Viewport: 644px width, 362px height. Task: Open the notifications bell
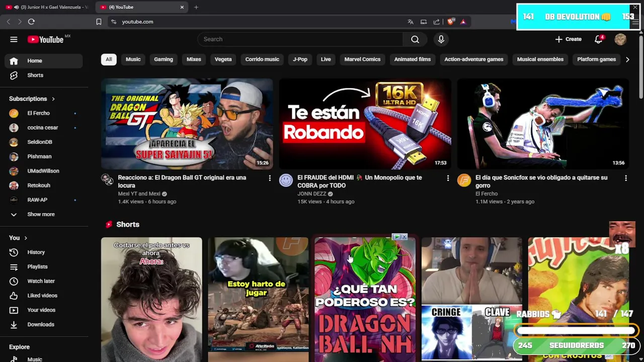click(598, 39)
